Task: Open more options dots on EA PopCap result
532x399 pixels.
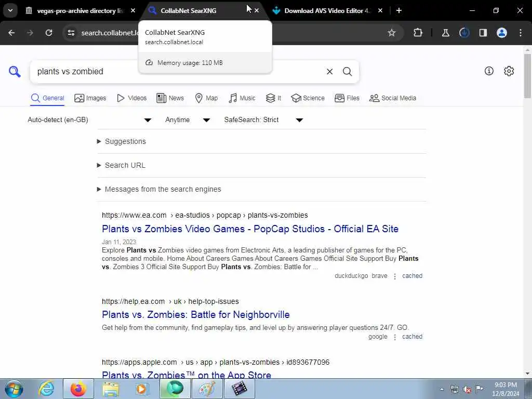Action: pyautogui.click(x=395, y=276)
